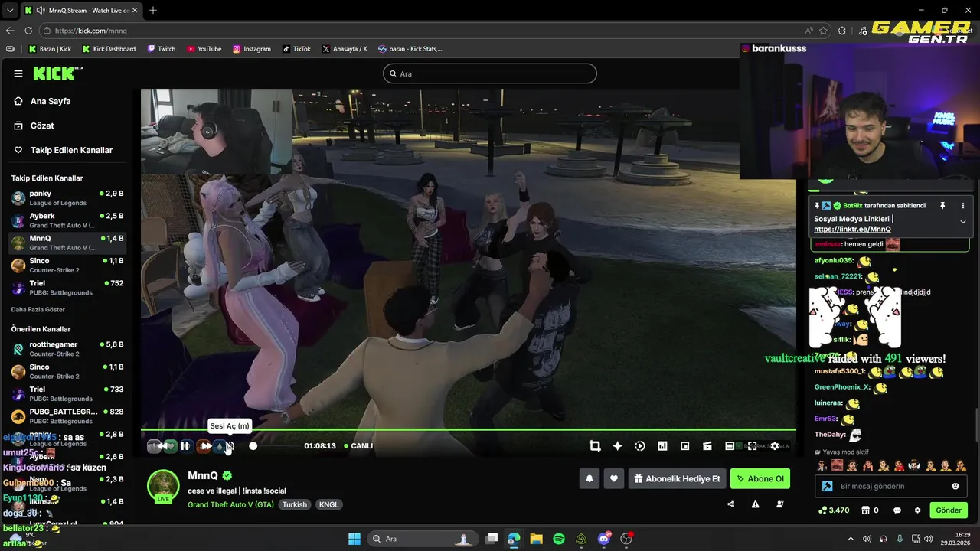
Task: Enable picture-in-picture mode
Action: [x=684, y=446]
